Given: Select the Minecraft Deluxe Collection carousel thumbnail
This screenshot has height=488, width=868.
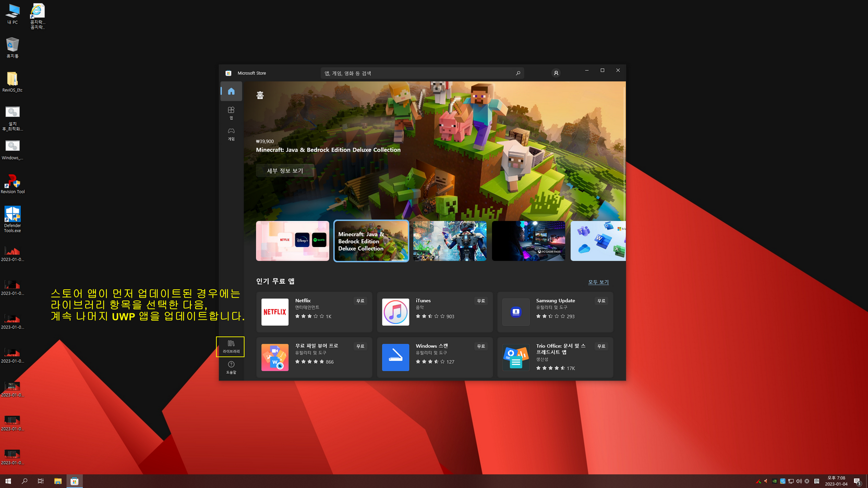Looking at the screenshot, I should click(x=371, y=241).
